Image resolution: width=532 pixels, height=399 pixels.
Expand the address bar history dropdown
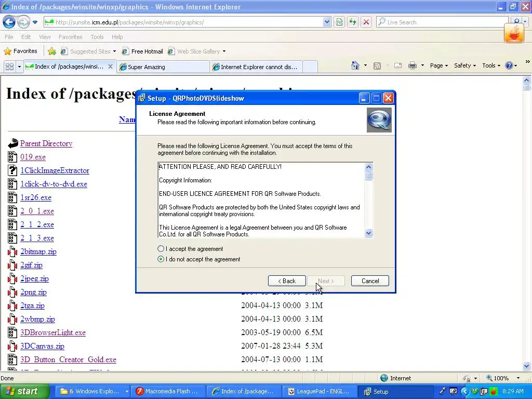coord(327,22)
